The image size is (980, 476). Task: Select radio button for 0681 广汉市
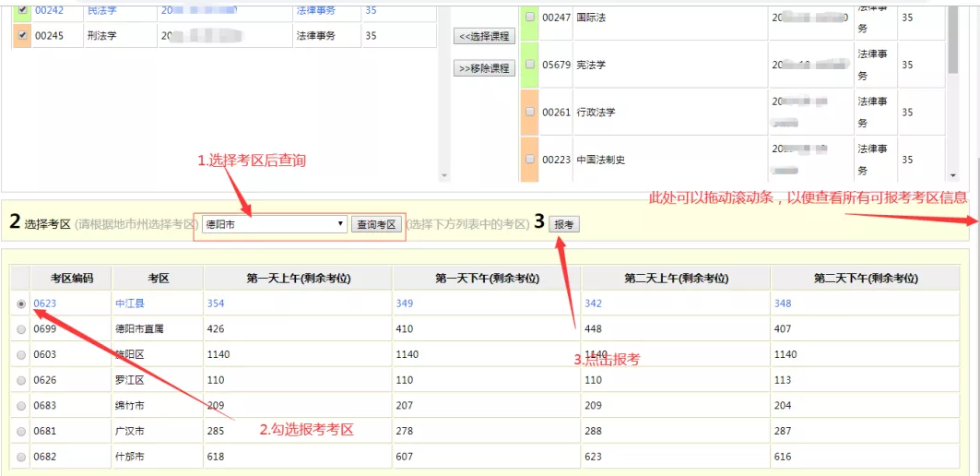coord(22,432)
